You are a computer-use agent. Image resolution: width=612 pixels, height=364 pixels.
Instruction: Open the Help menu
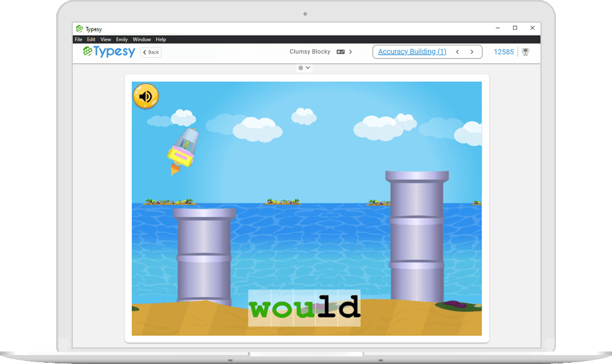(161, 39)
